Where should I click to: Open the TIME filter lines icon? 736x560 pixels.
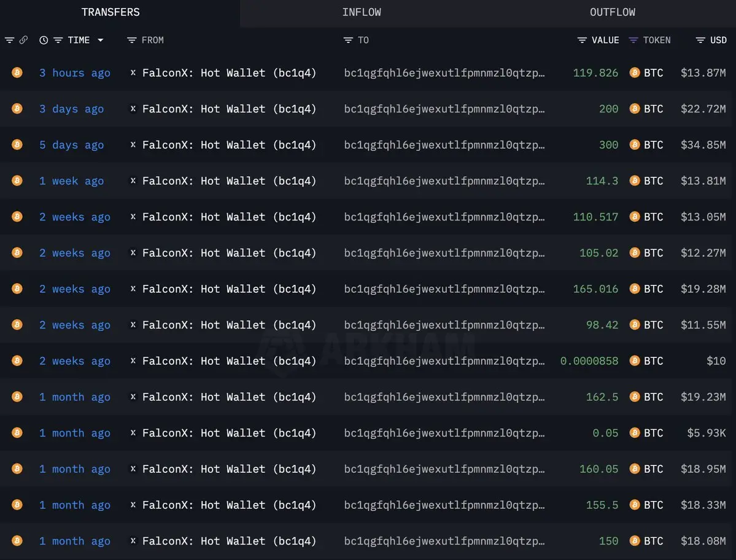tap(58, 41)
